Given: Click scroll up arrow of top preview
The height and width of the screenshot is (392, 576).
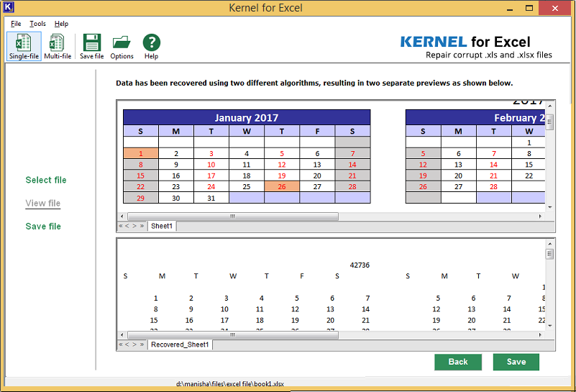Looking at the screenshot, I should 550,106.
